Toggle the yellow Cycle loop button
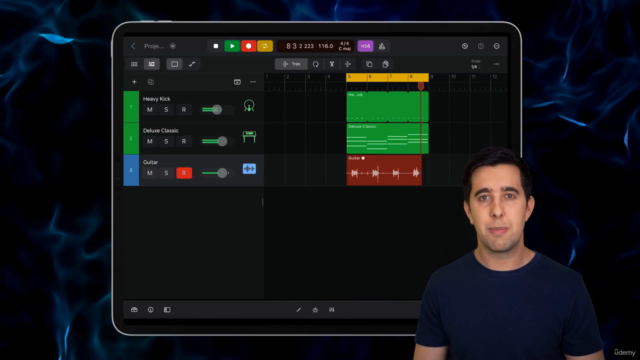The height and width of the screenshot is (360, 640). pyautogui.click(x=265, y=46)
